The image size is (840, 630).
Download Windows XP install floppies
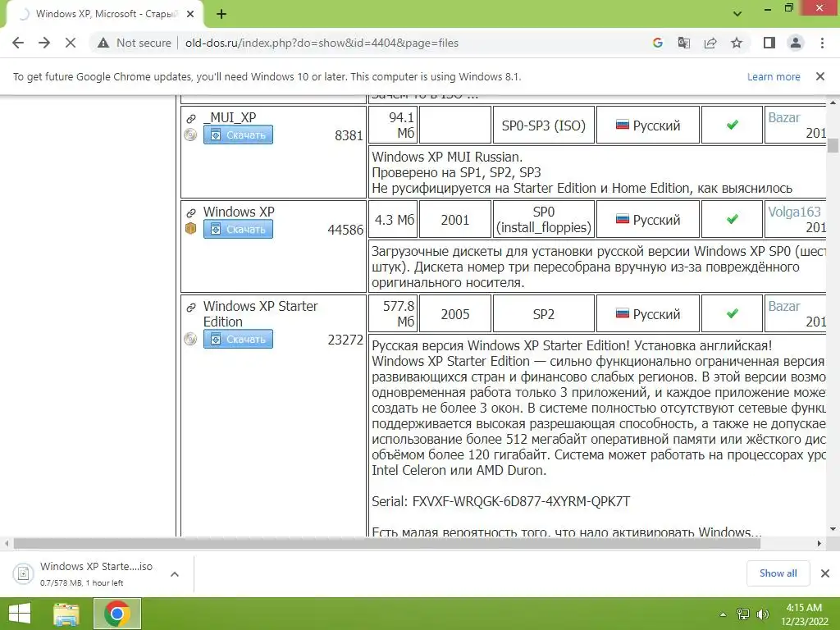point(238,230)
